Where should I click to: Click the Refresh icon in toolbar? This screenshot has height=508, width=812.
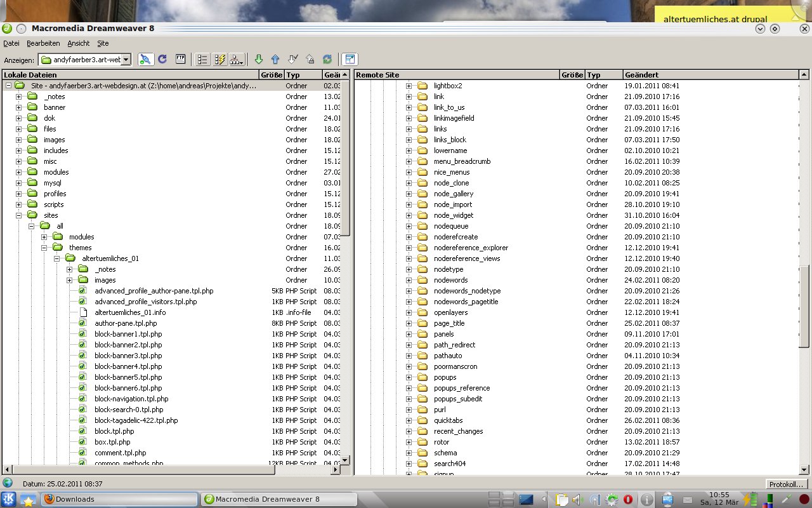pyautogui.click(x=162, y=59)
